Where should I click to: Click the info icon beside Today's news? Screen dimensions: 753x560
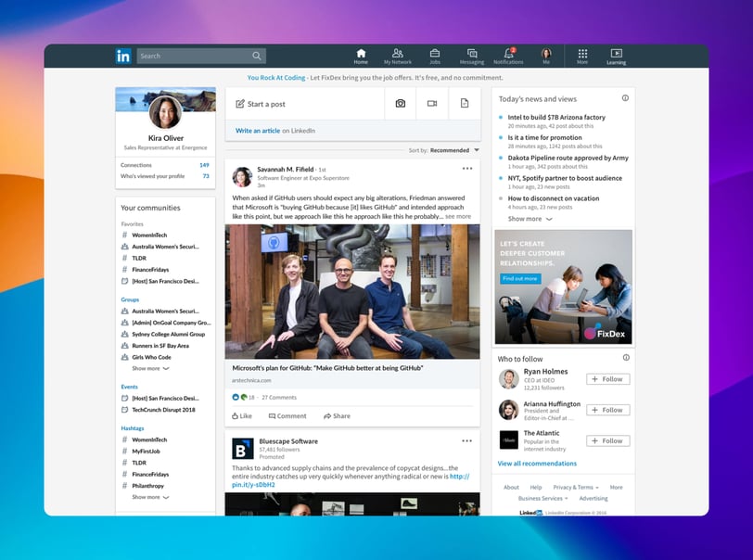click(625, 98)
